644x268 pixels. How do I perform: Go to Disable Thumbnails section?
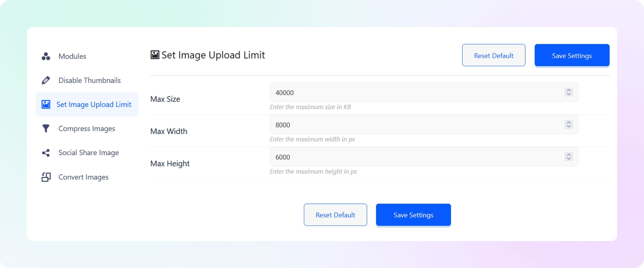click(87, 80)
